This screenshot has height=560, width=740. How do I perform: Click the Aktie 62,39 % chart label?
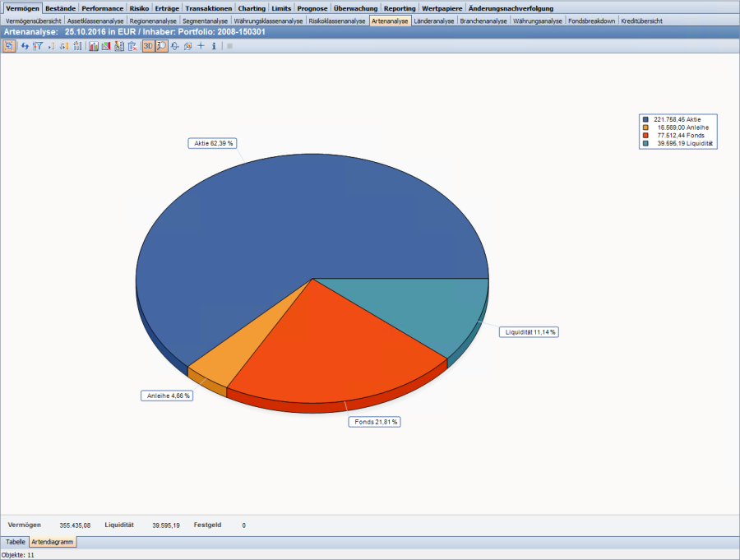[214, 143]
